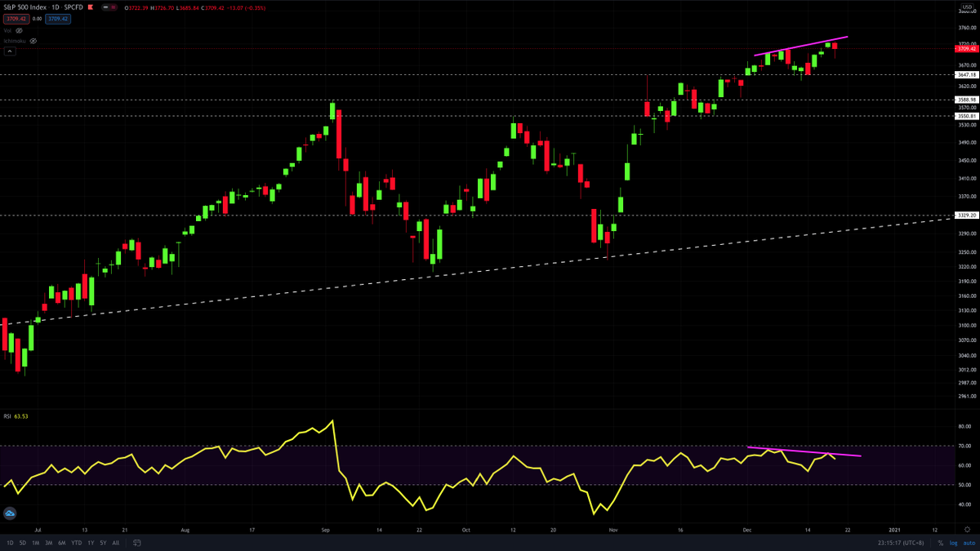Click the blue buy price 3709.42 box

click(x=58, y=18)
